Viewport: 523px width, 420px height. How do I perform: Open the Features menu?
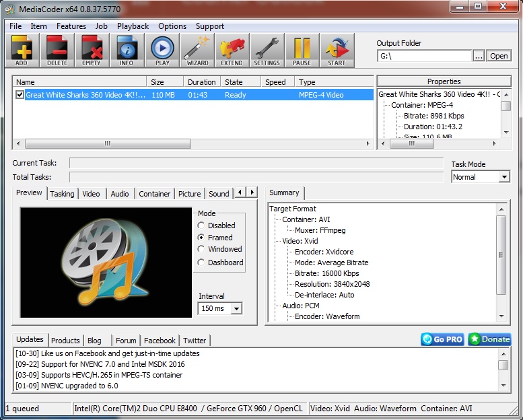pyautogui.click(x=71, y=26)
